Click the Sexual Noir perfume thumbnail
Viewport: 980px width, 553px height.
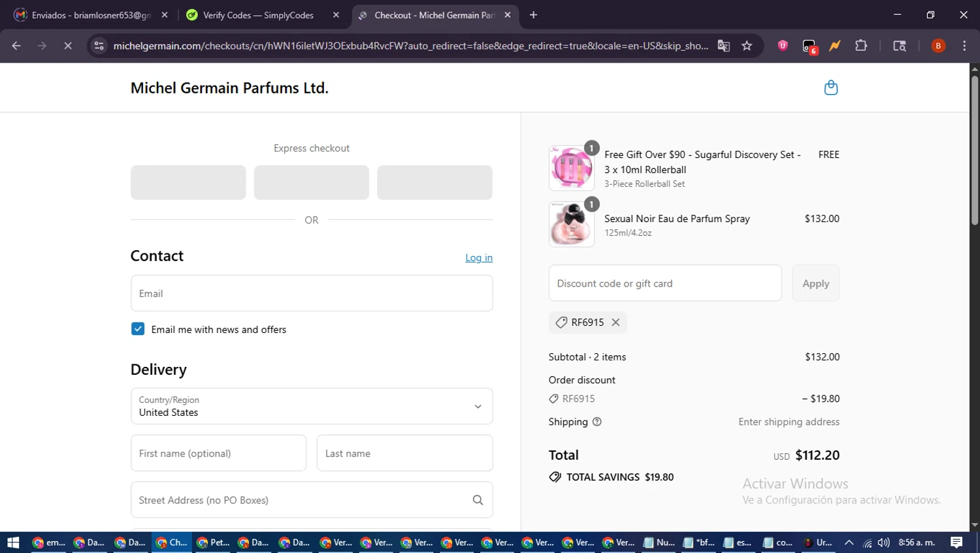[571, 225]
